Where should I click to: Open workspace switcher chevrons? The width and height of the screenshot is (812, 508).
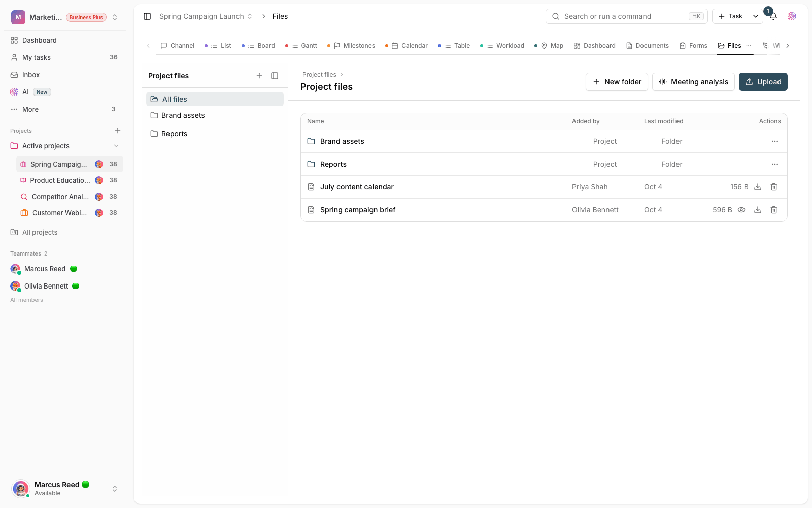click(x=115, y=17)
